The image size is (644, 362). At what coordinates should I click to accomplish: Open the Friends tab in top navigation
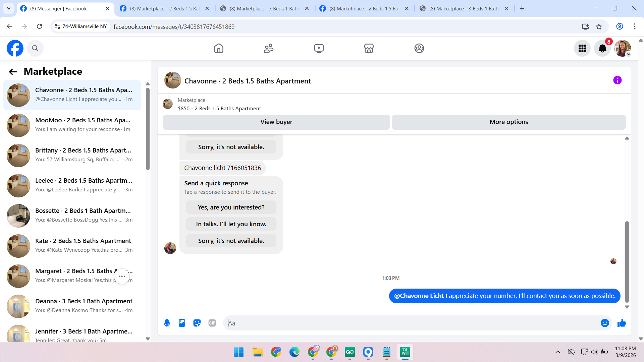269,49
